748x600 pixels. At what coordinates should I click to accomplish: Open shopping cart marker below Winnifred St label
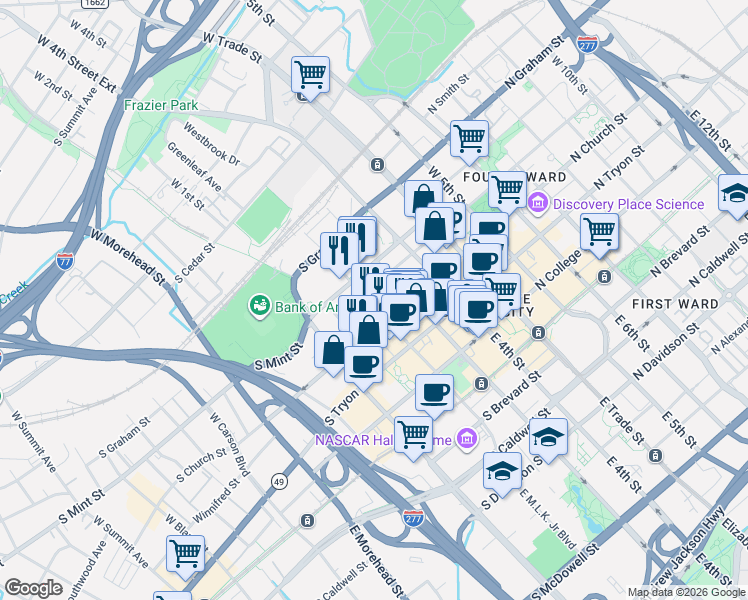186,554
